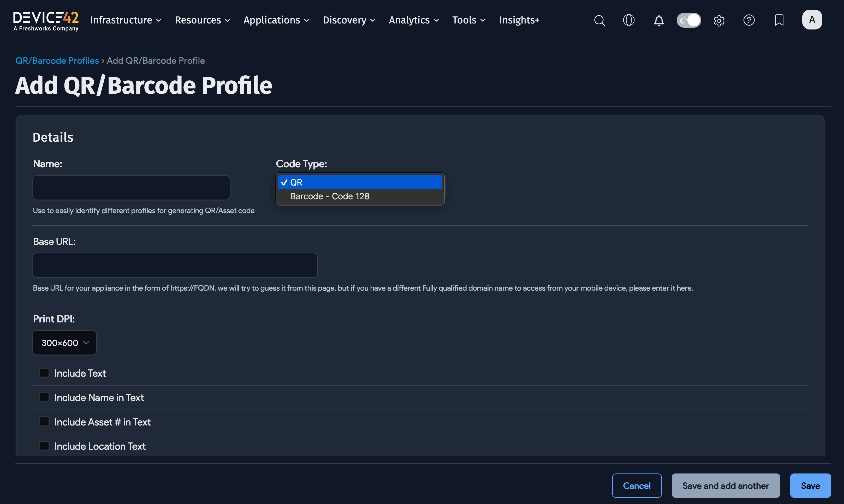Click the Device42 logo
Screen dimensions: 844x504
click(x=45, y=20)
